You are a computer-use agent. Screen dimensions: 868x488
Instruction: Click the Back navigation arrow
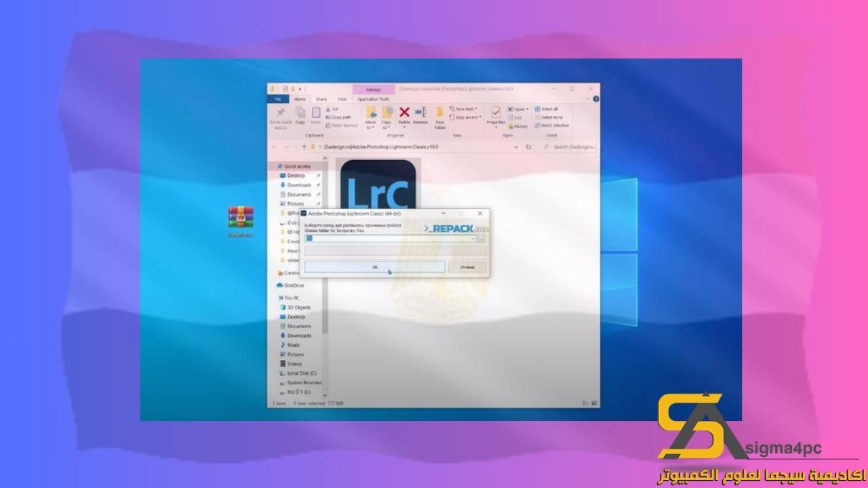click(275, 146)
